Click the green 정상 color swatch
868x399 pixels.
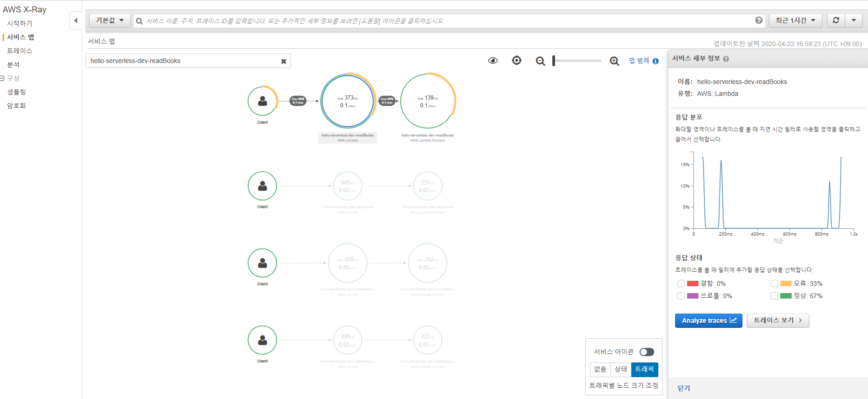click(786, 296)
